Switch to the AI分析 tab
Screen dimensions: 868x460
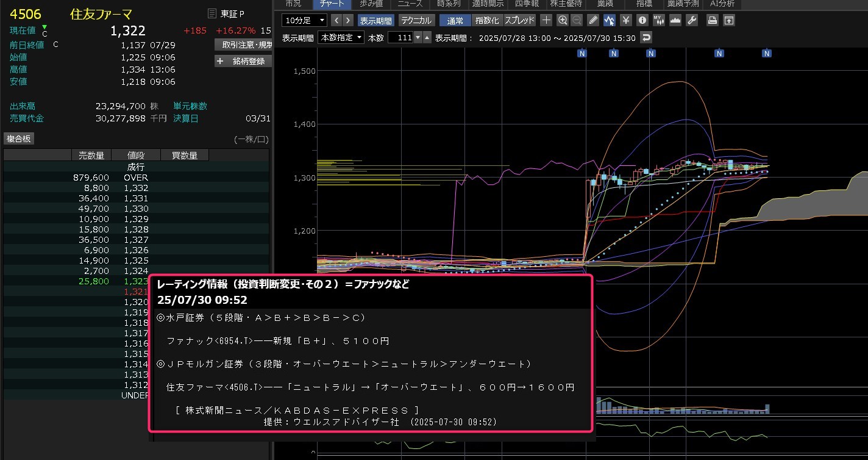tap(721, 4)
